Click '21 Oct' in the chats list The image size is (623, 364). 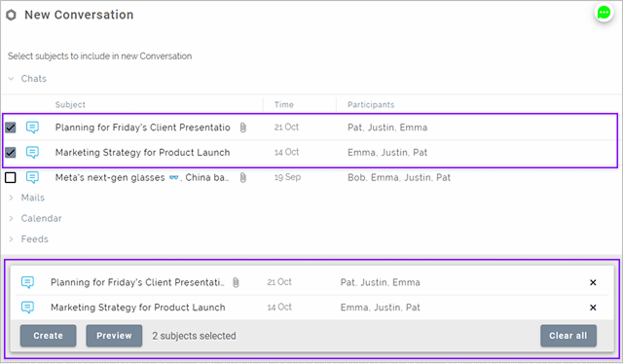point(286,127)
